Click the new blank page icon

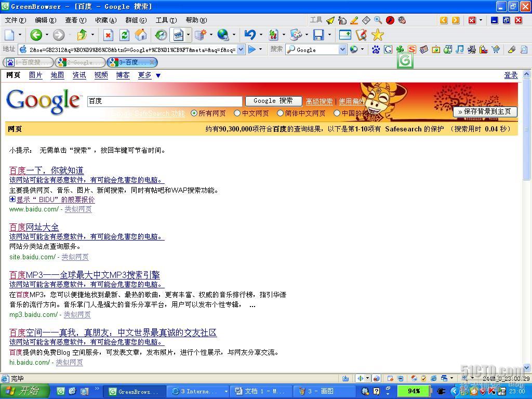9,35
